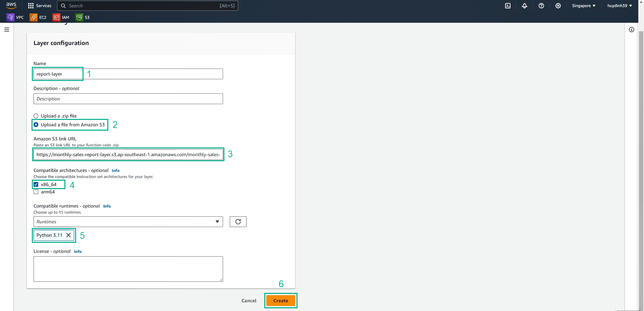Open the Services grid menu
This screenshot has width=644, height=311.
click(40, 6)
